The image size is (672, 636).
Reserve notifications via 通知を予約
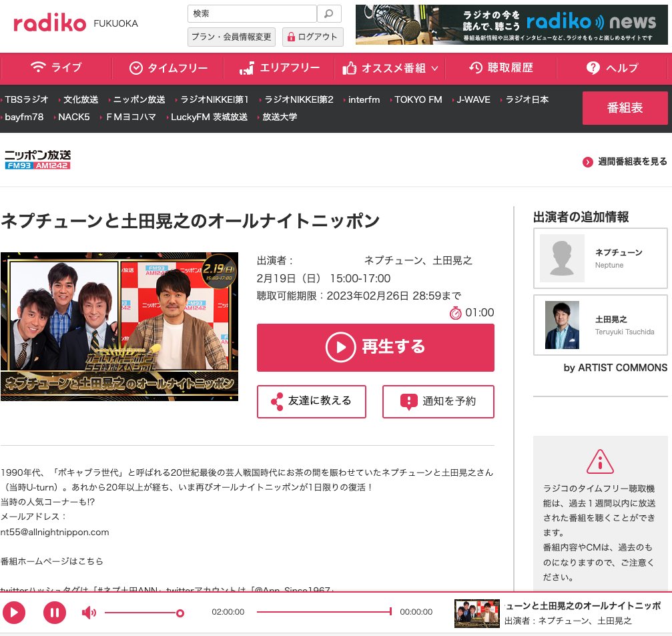tap(438, 402)
